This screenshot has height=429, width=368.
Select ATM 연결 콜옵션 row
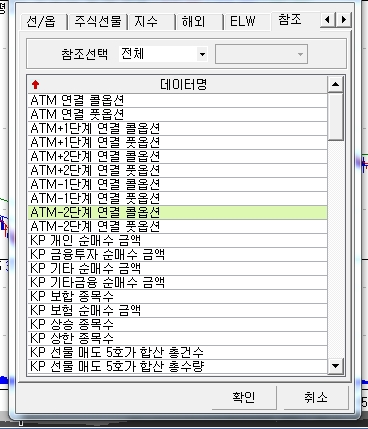tap(177, 100)
